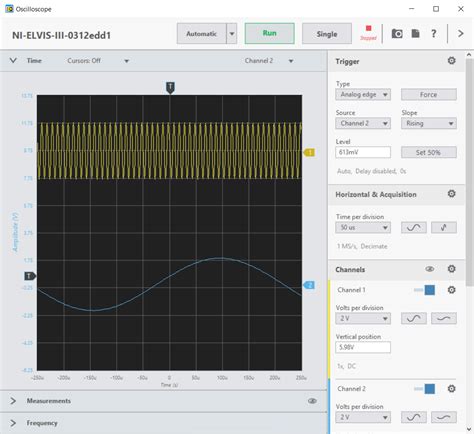Viewport: 474px width, 434px height.
Task: Click Channel 2 vertical autoscale sine icon
Action: pyautogui.click(x=414, y=417)
